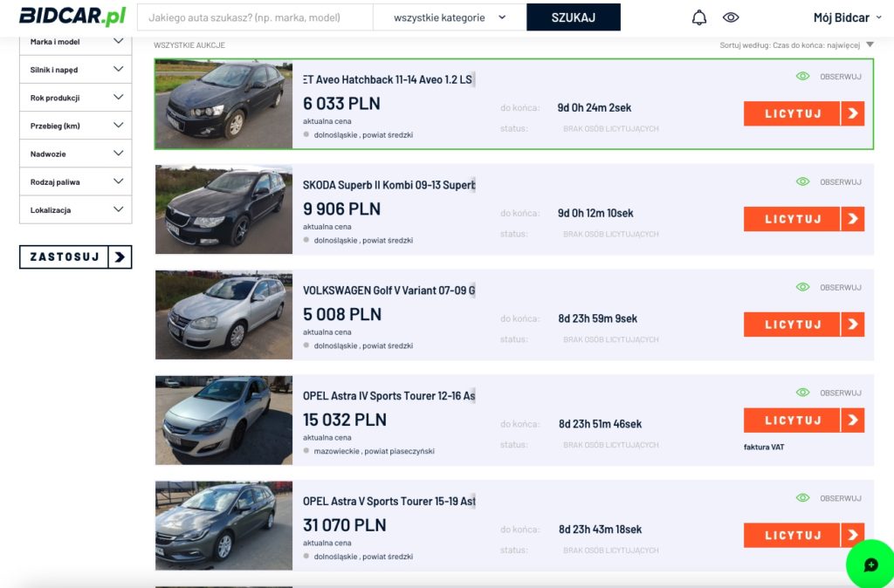
Task: Open the notifications bell icon
Action: pos(699,17)
